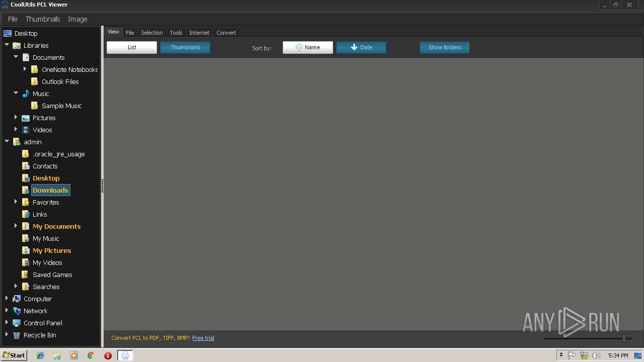Select Downloads folder in tree
Viewport: 644px width, 362px height.
(x=50, y=190)
